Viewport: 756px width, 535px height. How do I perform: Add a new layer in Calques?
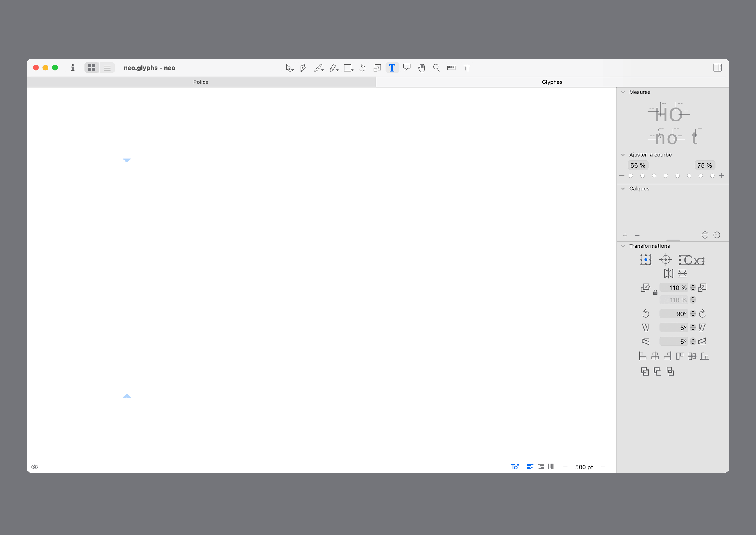pyautogui.click(x=625, y=235)
